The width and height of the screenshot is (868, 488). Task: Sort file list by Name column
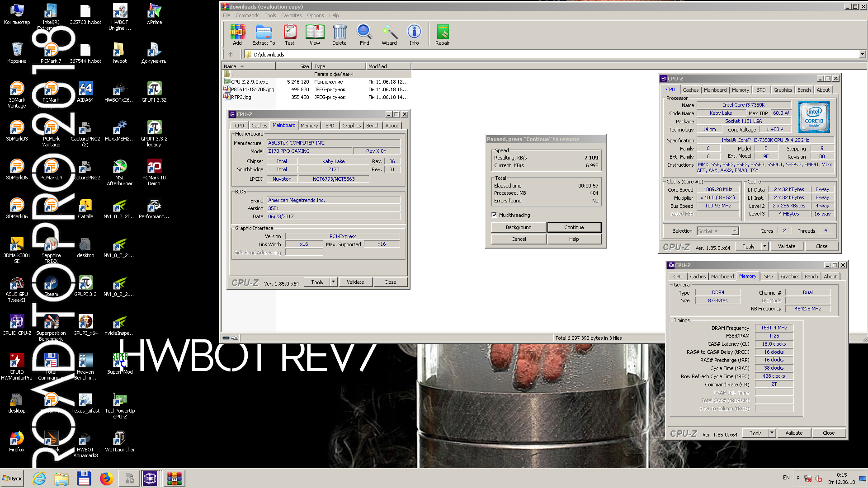click(x=249, y=66)
